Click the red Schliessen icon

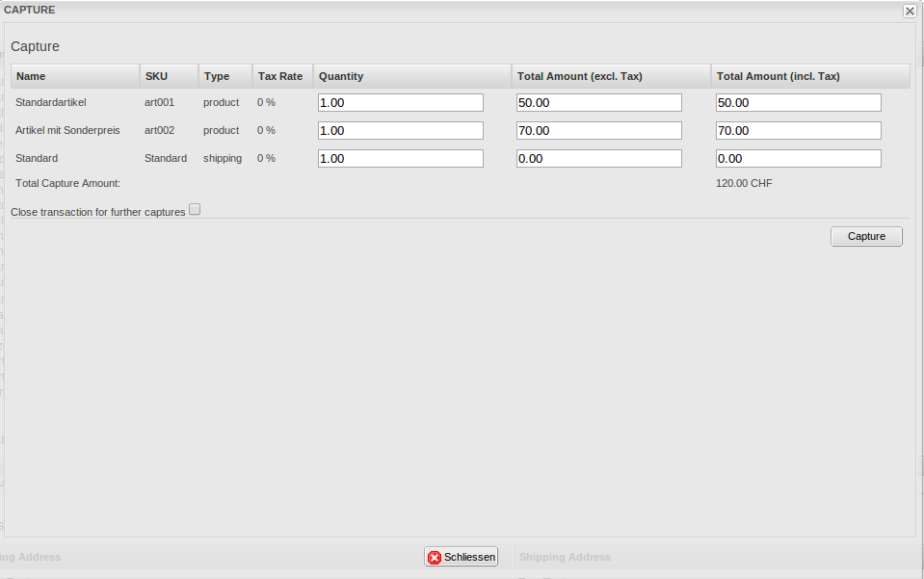[x=435, y=557]
